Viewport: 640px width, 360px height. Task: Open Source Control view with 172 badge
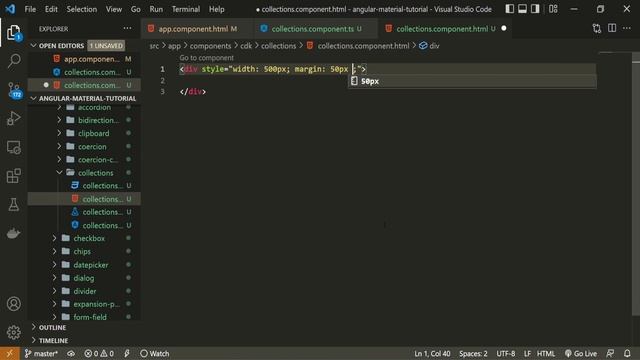13,90
